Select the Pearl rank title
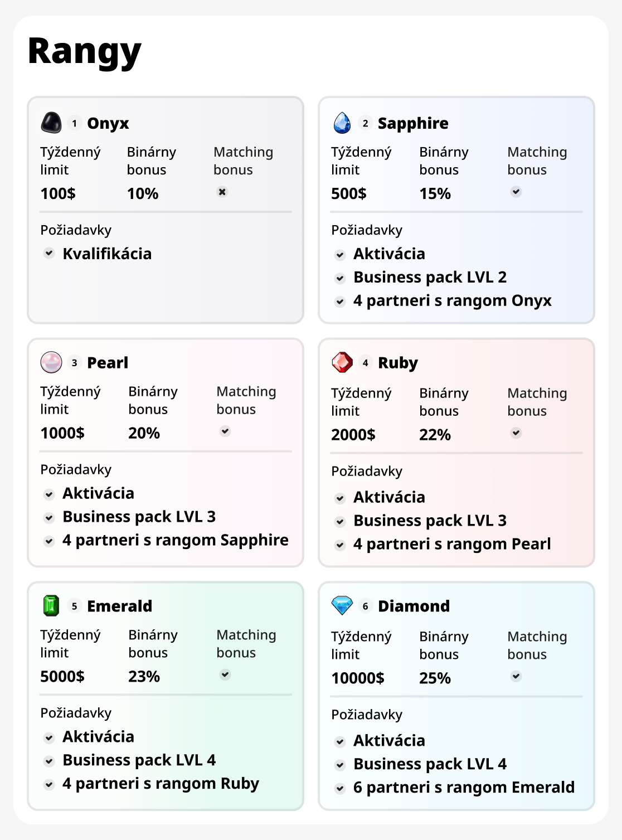The height and width of the screenshot is (840, 622). (108, 363)
